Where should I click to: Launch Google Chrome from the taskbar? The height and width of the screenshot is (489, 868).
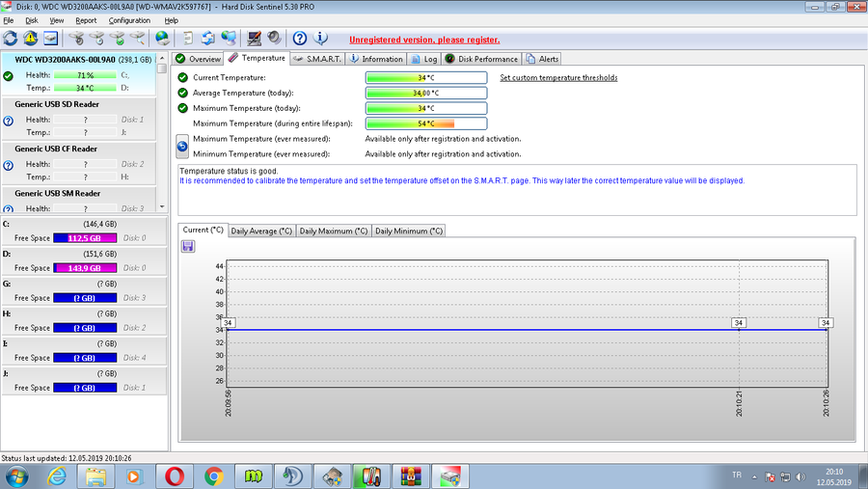(214, 476)
